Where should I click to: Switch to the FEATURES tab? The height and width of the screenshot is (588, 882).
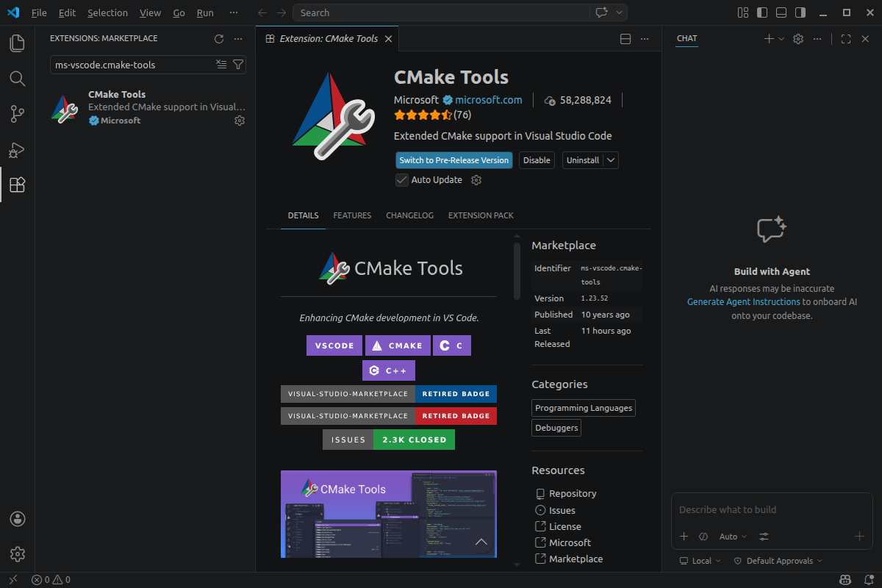pos(352,215)
